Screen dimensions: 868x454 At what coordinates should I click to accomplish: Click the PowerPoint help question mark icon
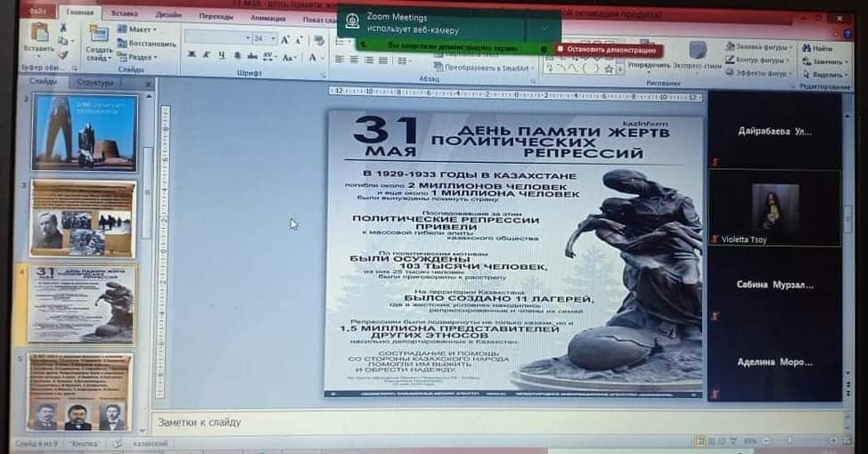pos(848,35)
